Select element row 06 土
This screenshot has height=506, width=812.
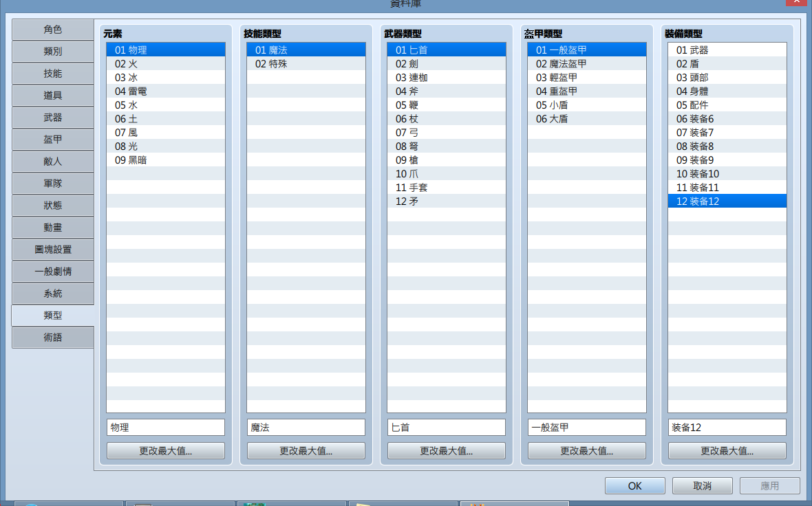point(166,118)
